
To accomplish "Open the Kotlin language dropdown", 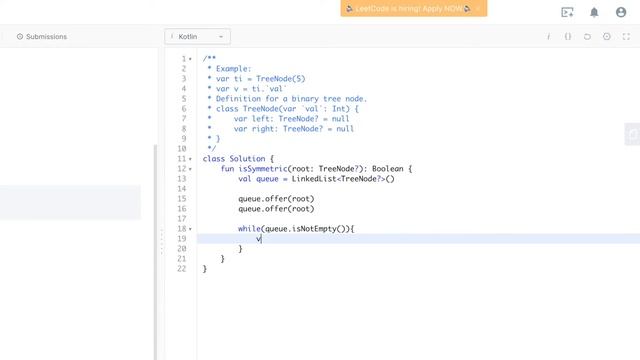I will point(198,37).
